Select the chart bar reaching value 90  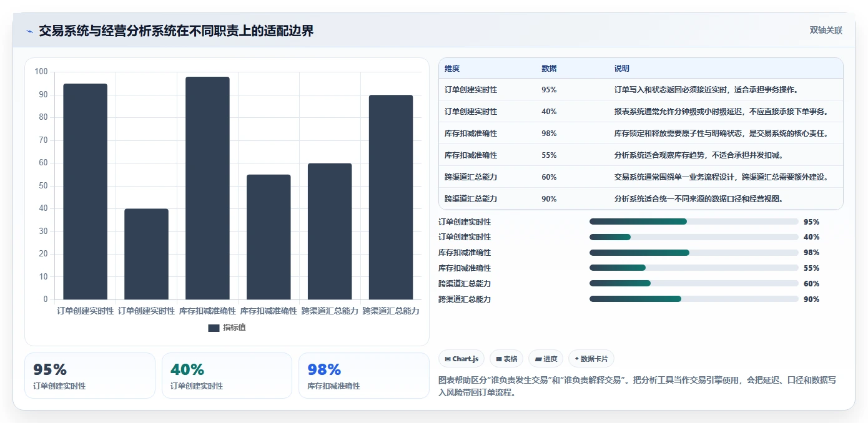(391, 197)
